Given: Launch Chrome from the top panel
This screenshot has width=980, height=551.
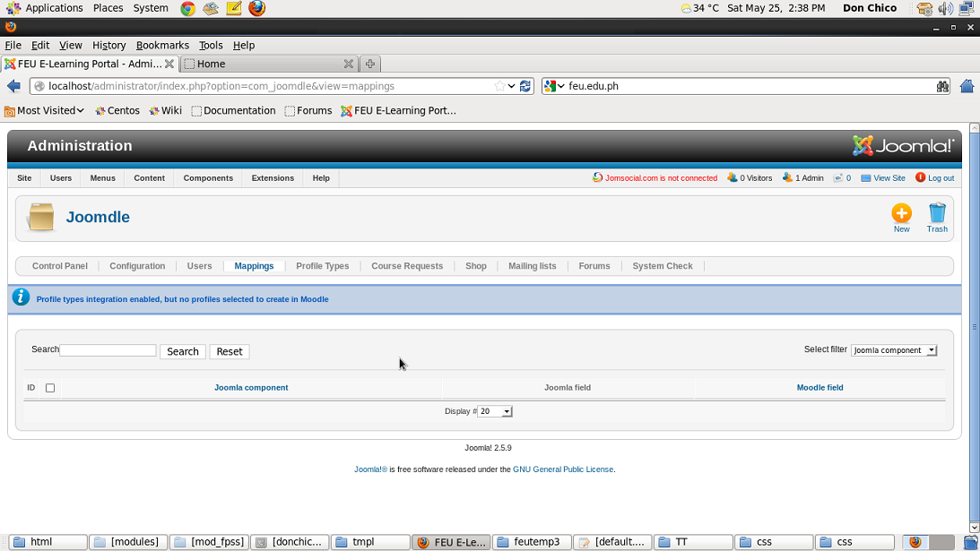Looking at the screenshot, I should pyautogui.click(x=187, y=8).
